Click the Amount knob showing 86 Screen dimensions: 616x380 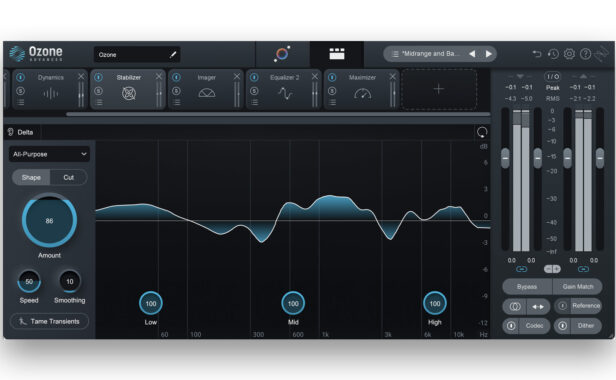(x=49, y=220)
